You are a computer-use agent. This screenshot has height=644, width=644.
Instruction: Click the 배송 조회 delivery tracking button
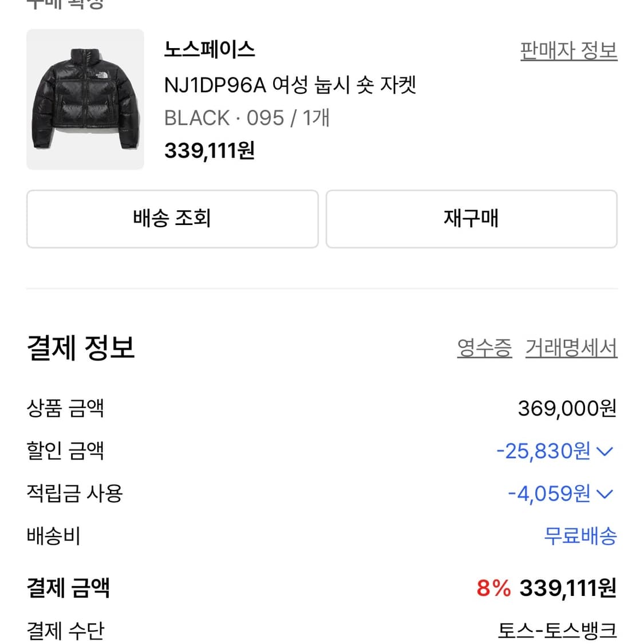click(x=172, y=219)
